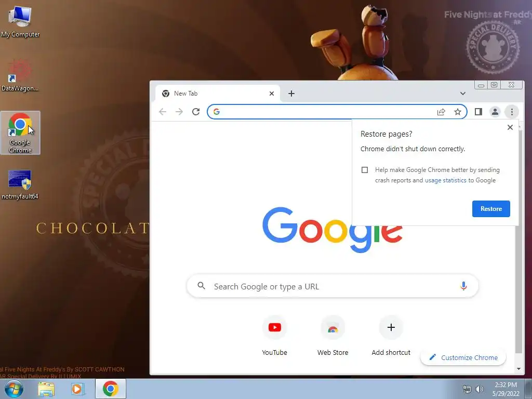Select My Computer desktop icon

click(x=20, y=21)
